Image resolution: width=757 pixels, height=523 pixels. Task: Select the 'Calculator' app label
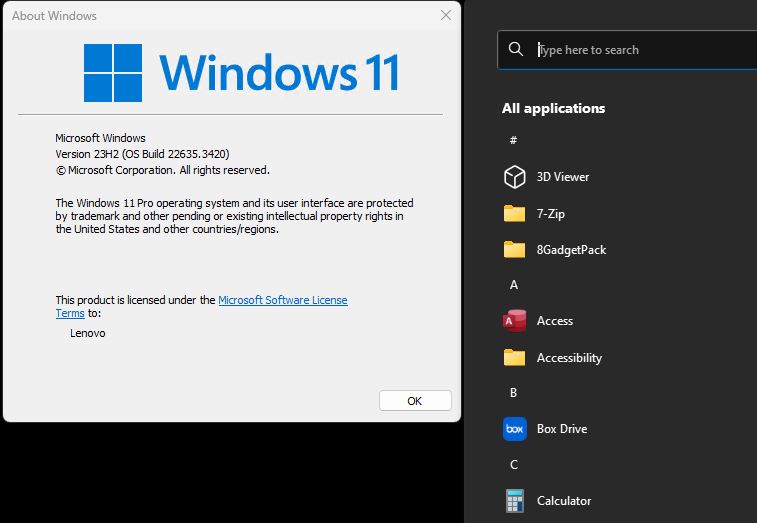(x=564, y=501)
